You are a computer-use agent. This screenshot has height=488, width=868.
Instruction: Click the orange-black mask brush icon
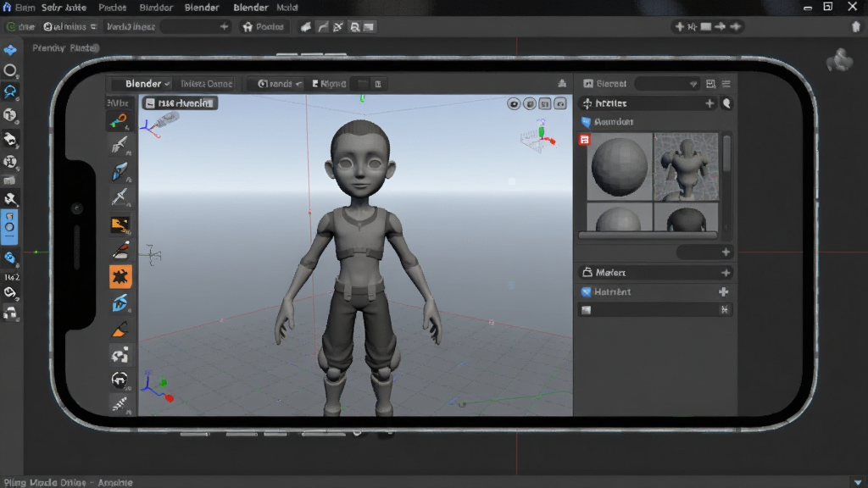(120, 225)
